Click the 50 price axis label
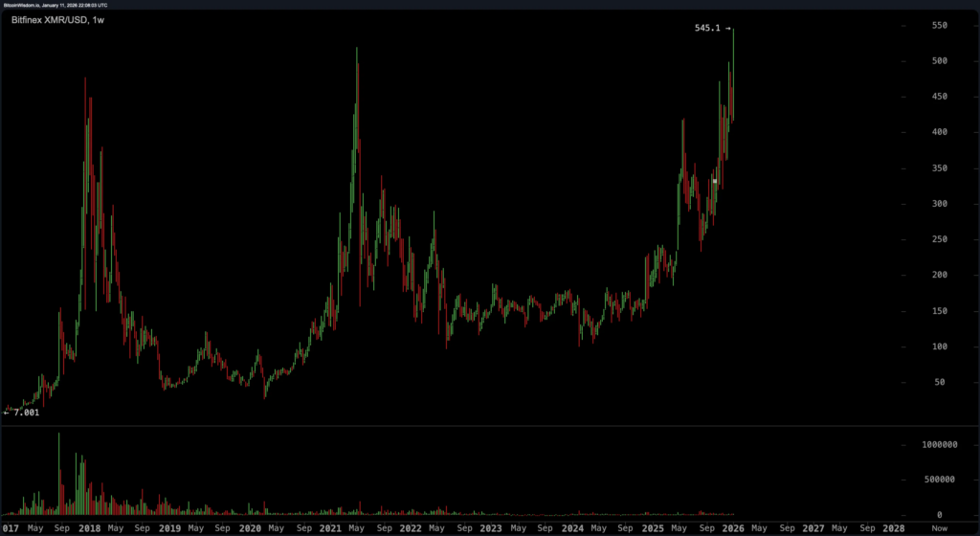This screenshot has width=980, height=536. click(916, 382)
